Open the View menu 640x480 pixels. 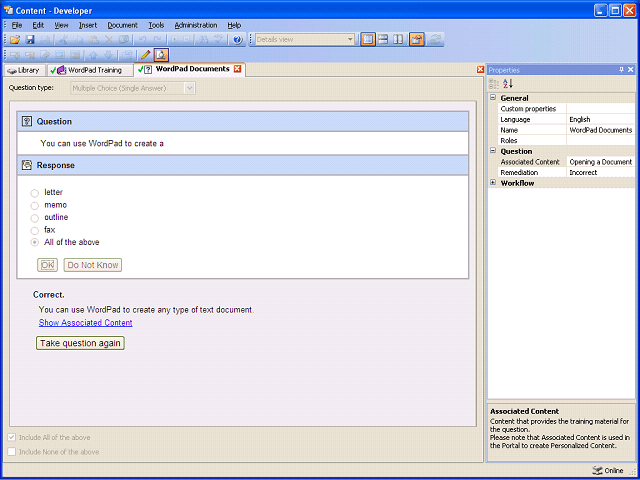click(x=62, y=25)
